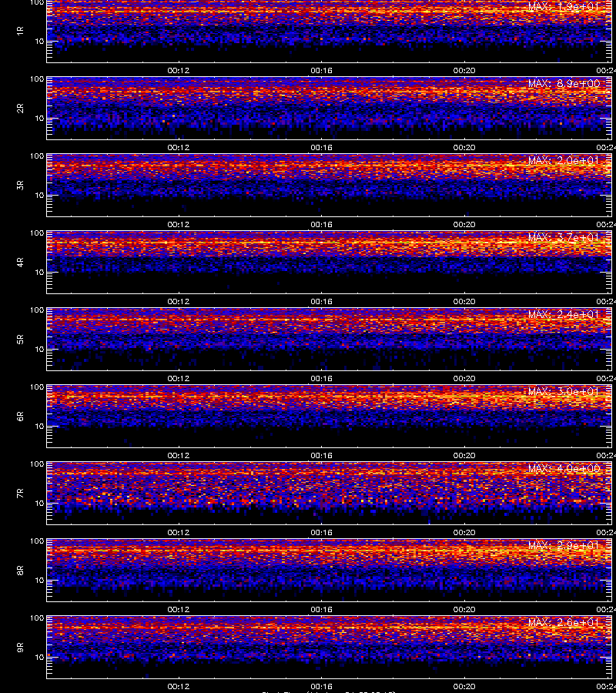Click 00:12 time label below 1R panel

[x=179, y=71]
